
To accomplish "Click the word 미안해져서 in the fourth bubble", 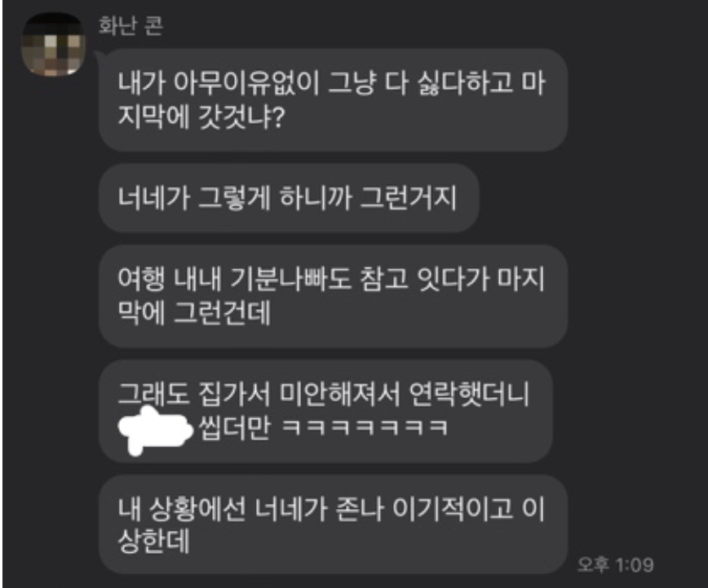I will point(339,394).
